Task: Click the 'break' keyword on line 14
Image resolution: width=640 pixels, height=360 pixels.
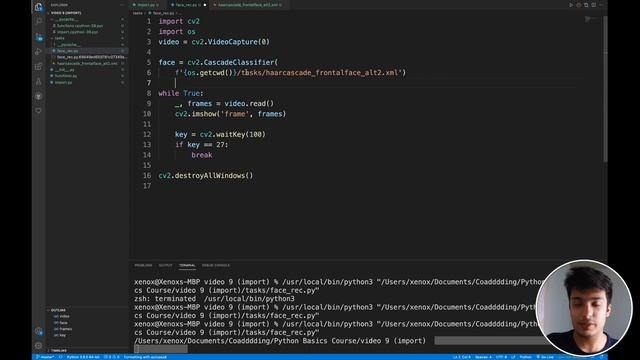Action: (202, 155)
